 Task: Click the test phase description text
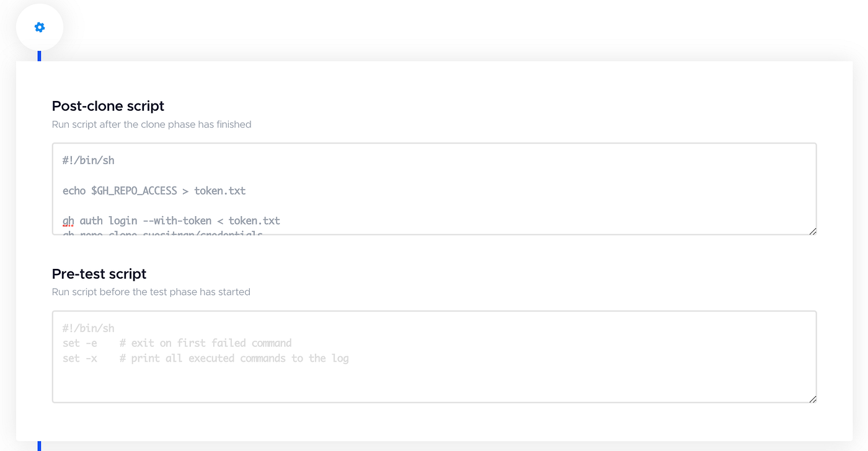[151, 292]
